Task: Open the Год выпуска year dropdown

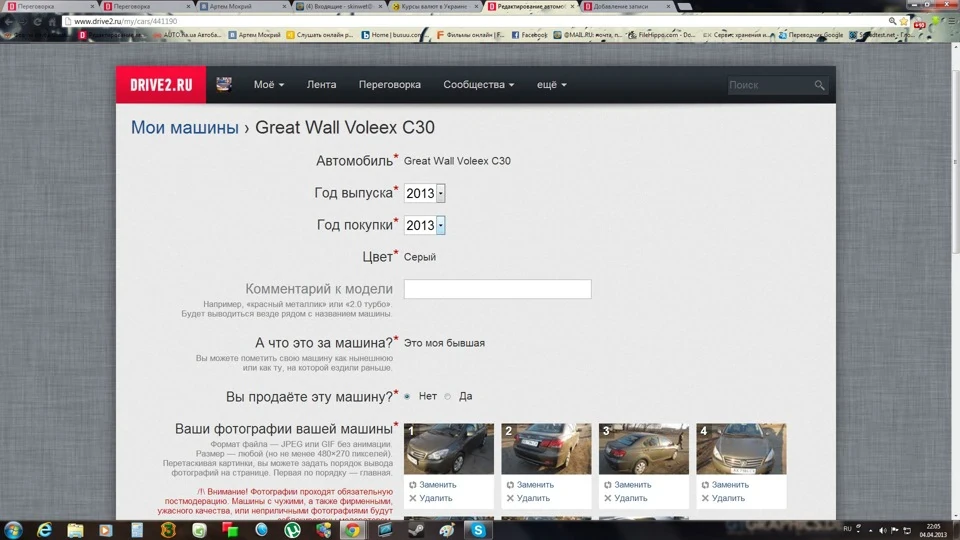Action: tap(424, 193)
